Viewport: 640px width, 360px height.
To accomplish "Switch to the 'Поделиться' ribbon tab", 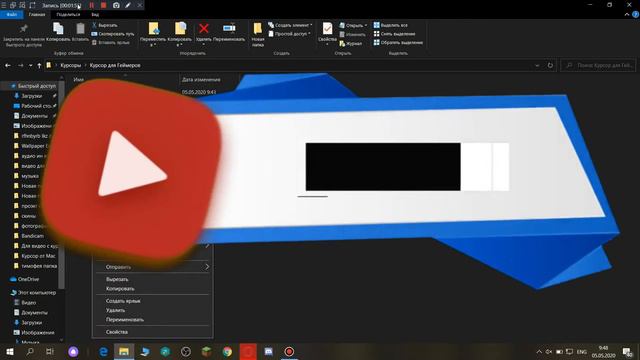I will click(x=68, y=15).
